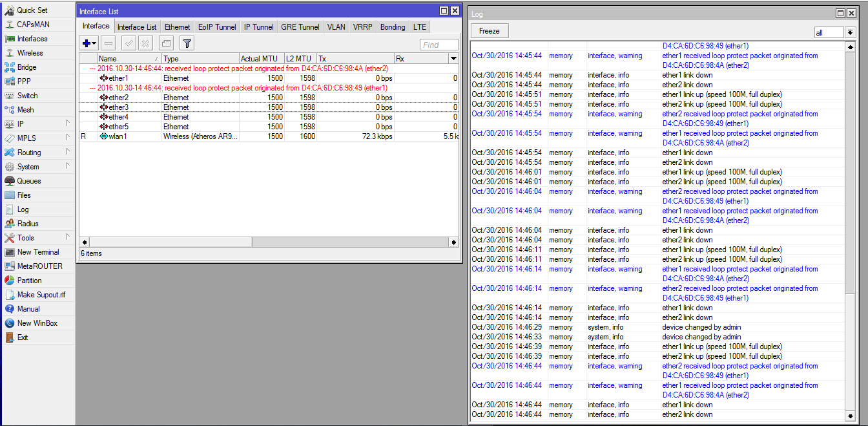This screenshot has height=426, width=868.
Task: Click the filter icon in Interface List toolbar
Action: 185,43
